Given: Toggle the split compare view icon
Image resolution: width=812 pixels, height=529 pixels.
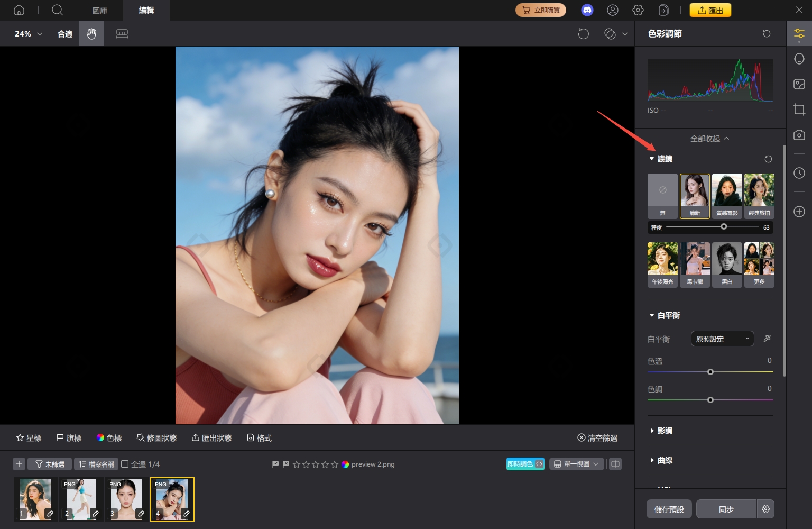Looking at the screenshot, I should (615, 464).
